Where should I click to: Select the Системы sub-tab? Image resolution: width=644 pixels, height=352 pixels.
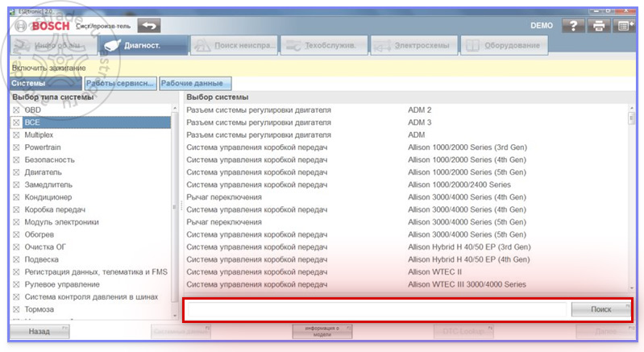click(x=46, y=83)
